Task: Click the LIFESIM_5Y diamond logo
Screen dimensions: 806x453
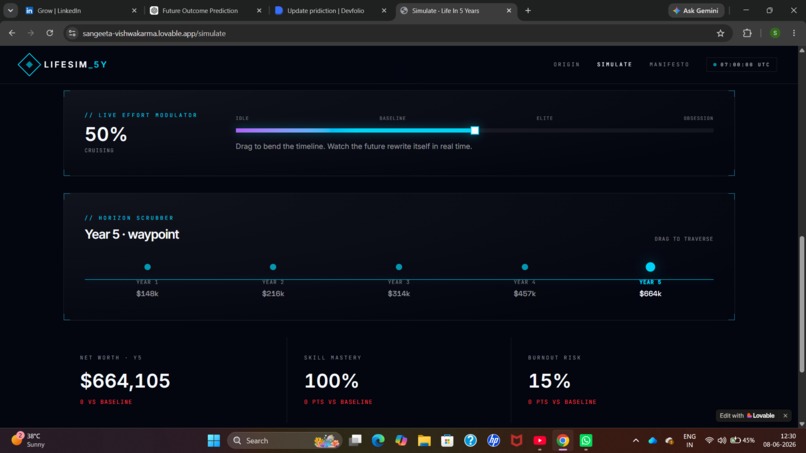Action: click(29, 64)
